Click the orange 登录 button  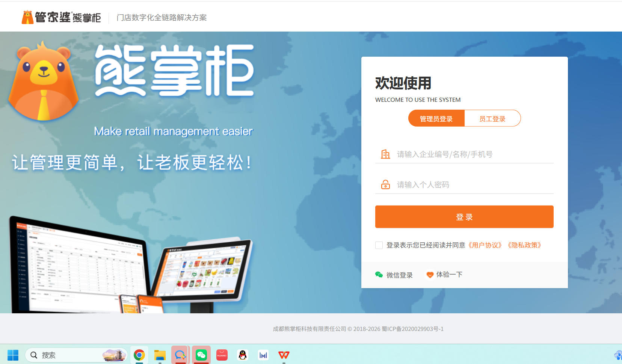(x=464, y=217)
